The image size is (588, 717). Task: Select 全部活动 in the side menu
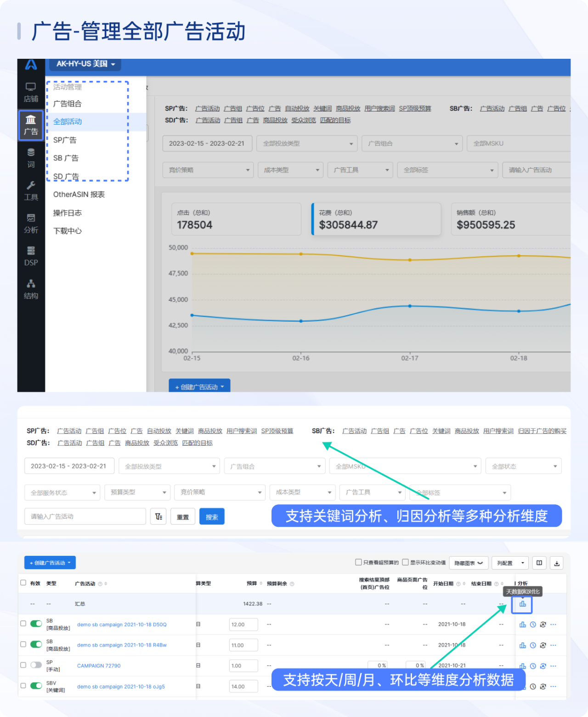[x=68, y=122]
